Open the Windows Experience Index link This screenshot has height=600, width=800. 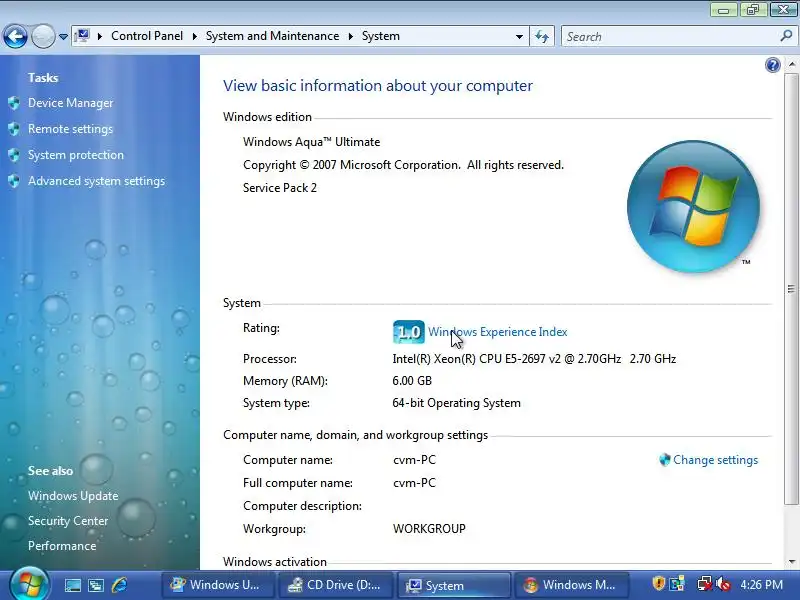pyautogui.click(x=497, y=332)
